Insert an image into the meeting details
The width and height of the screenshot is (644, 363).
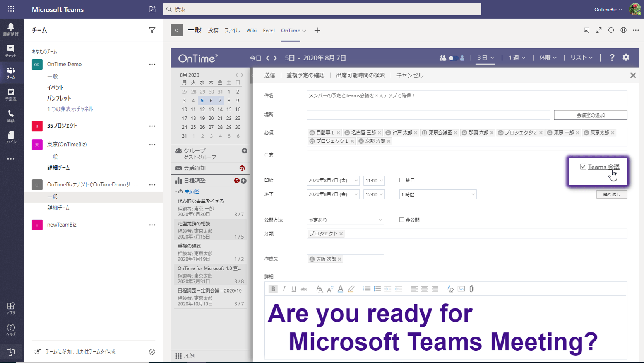click(461, 289)
